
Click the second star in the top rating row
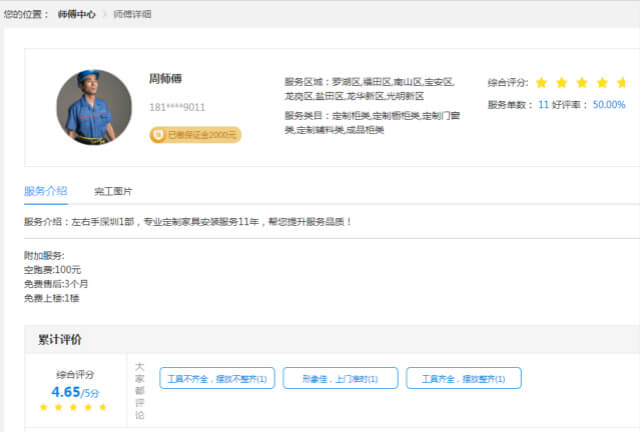(x=562, y=82)
